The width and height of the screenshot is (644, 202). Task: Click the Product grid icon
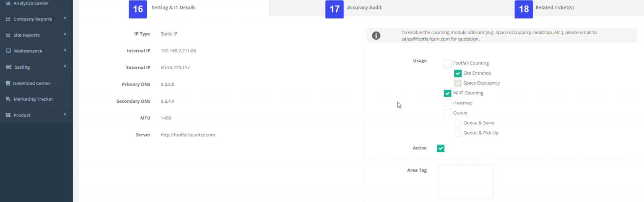click(x=8, y=115)
